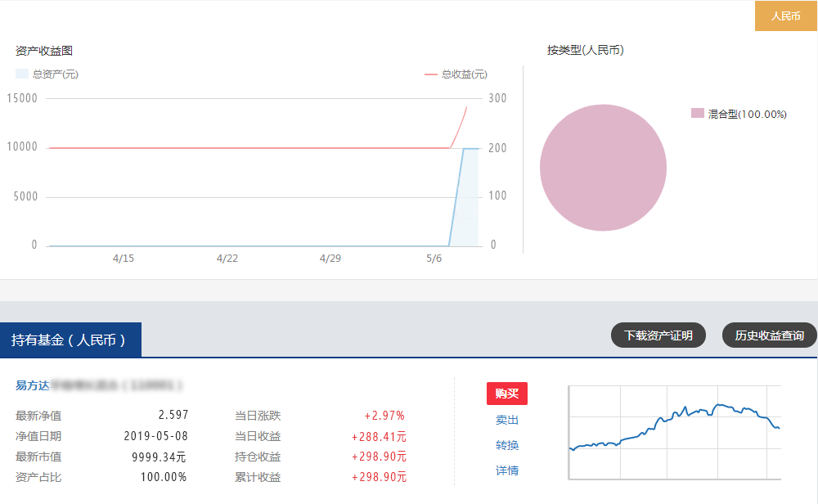The image size is (818, 504).
Task: Click the 转换 convert link
Action: (506, 445)
